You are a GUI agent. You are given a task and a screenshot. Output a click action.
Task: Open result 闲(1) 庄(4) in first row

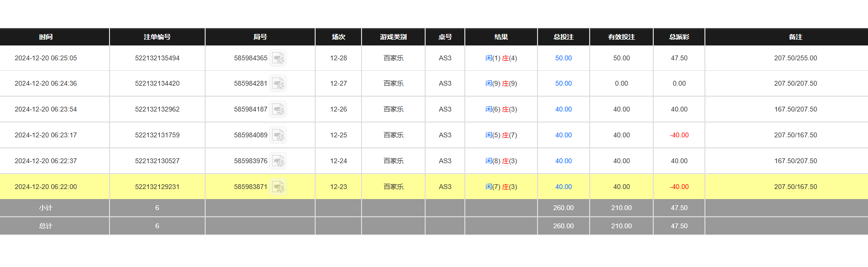(x=501, y=58)
